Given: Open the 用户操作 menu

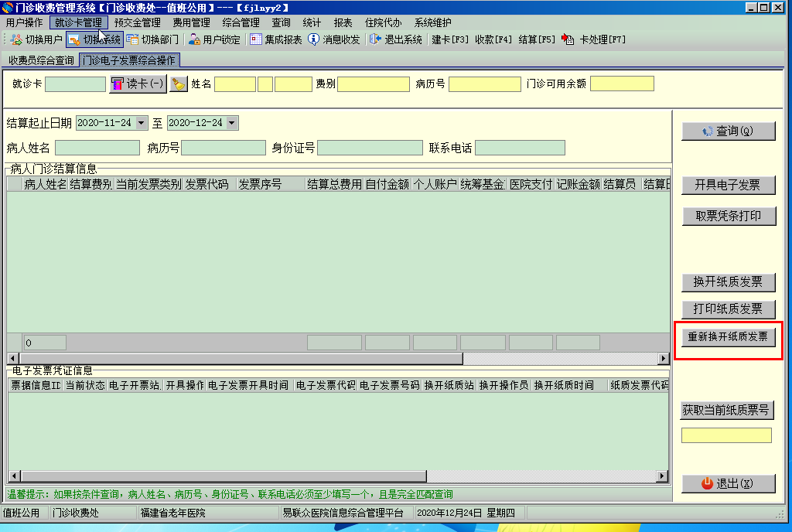Looking at the screenshot, I should [x=24, y=22].
